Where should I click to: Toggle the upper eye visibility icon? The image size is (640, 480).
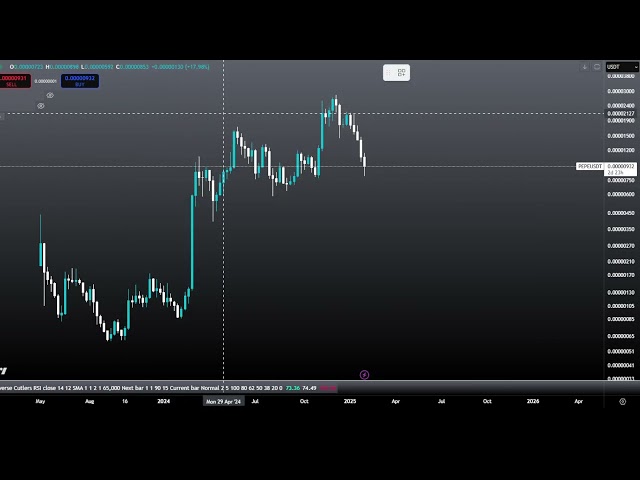[50, 95]
